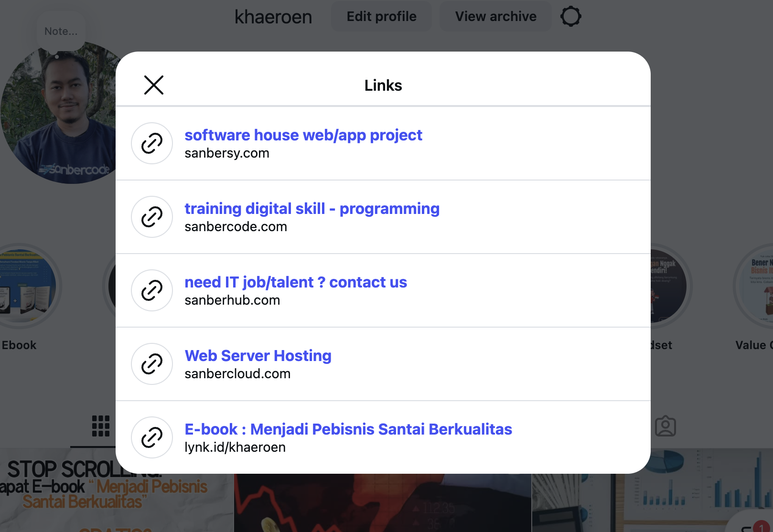Open the training digital skill - programming link
The width and height of the screenshot is (773, 532).
click(312, 209)
